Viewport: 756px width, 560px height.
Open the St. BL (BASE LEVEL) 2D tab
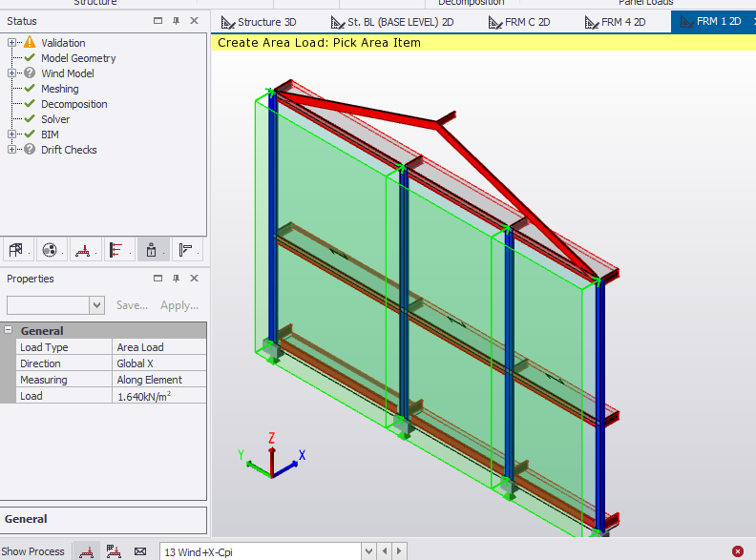tap(392, 22)
